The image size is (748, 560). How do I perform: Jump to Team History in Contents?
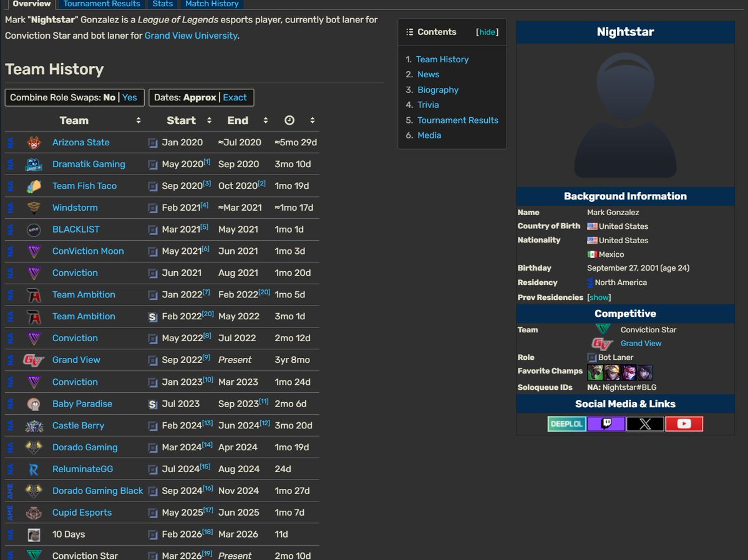[442, 59]
